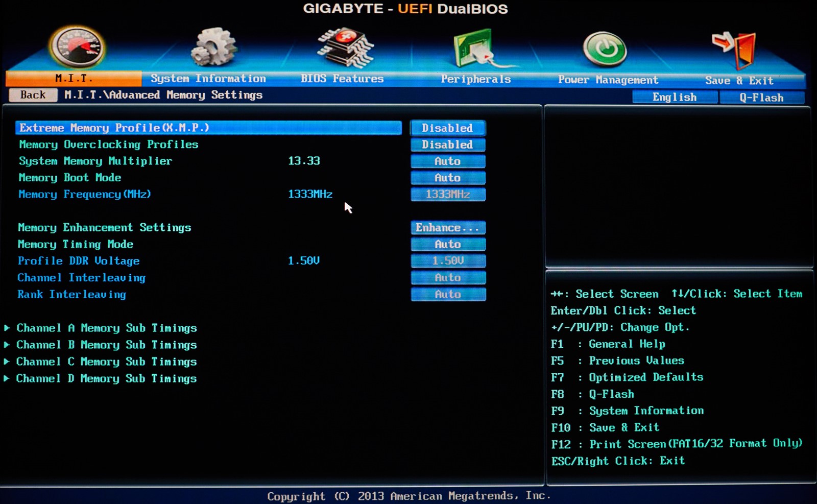817x504 pixels.
Task: Change Memory Boot Mode Auto value
Action: point(448,178)
